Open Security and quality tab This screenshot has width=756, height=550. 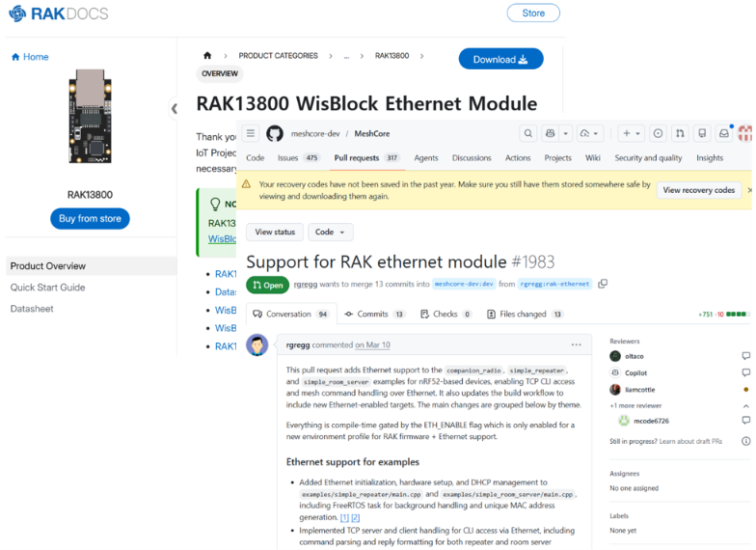(648, 158)
